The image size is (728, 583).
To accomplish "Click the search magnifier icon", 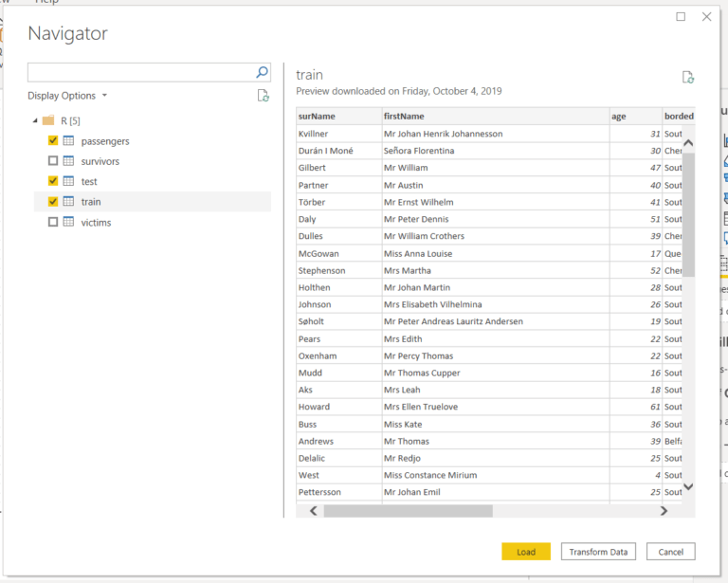I will [263, 72].
